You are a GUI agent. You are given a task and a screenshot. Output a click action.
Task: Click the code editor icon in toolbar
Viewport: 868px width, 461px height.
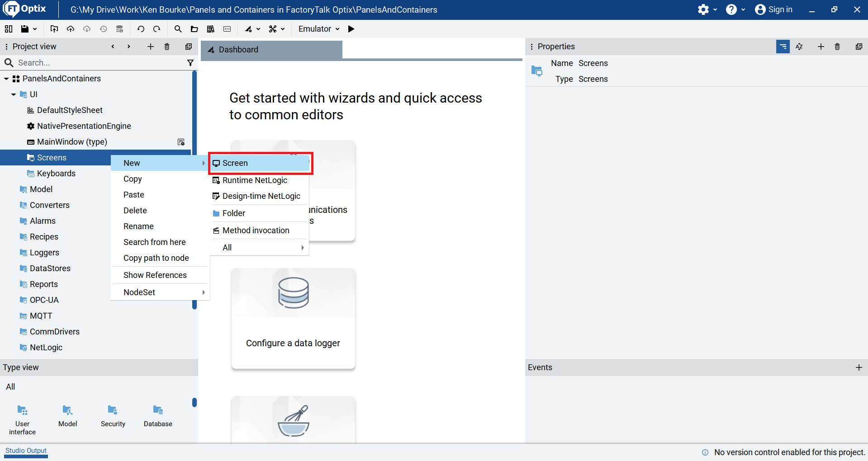pos(227,29)
